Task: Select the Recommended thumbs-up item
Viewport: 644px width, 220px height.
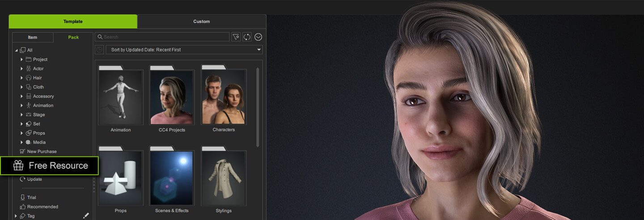Action: coord(42,207)
